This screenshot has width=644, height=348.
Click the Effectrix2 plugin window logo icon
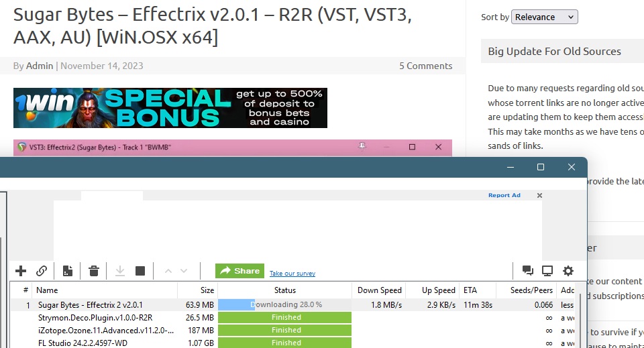coord(21,147)
